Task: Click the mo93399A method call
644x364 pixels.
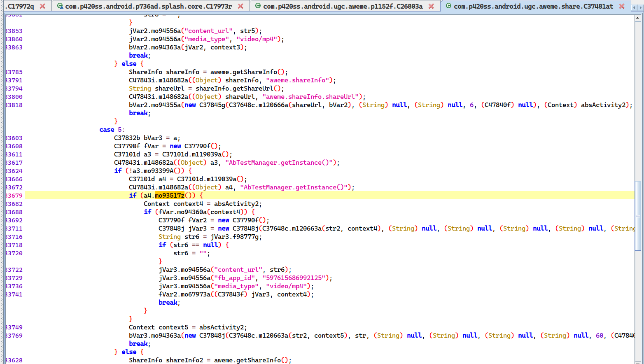Action: [x=158, y=171]
